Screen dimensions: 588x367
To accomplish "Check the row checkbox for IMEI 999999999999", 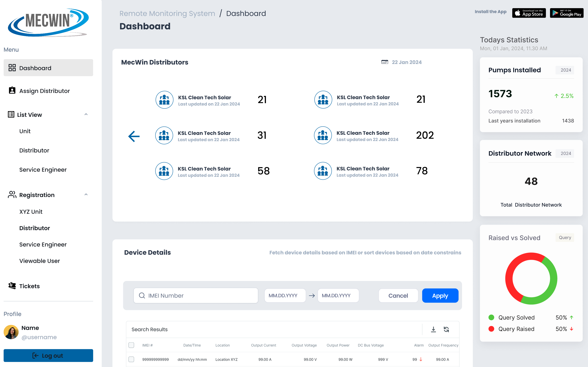I will (x=131, y=359).
